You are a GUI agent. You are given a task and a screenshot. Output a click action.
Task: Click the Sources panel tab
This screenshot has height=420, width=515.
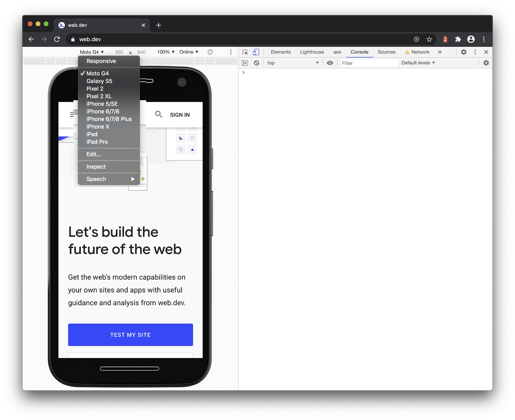click(x=386, y=52)
